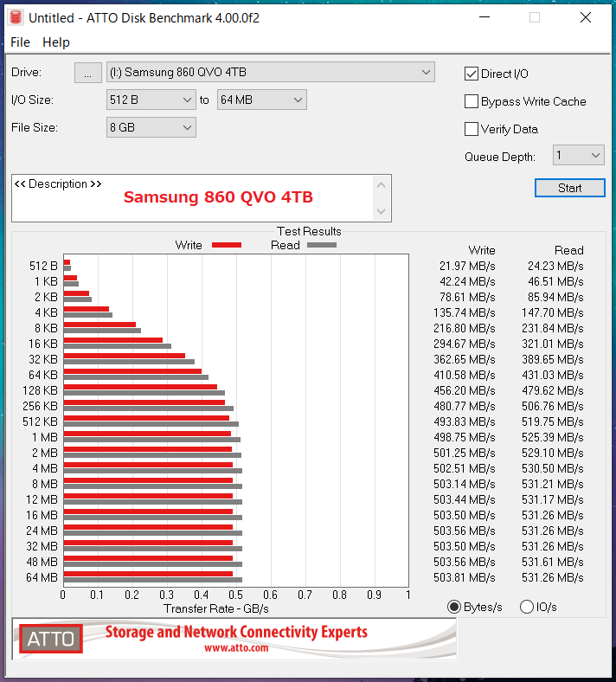Click the description scroll up arrow
The height and width of the screenshot is (682, 616).
(382, 185)
